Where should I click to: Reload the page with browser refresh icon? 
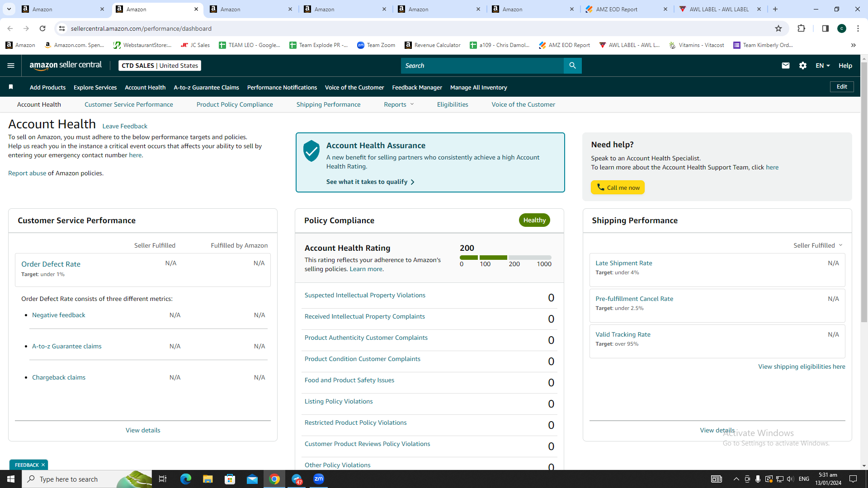42,28
